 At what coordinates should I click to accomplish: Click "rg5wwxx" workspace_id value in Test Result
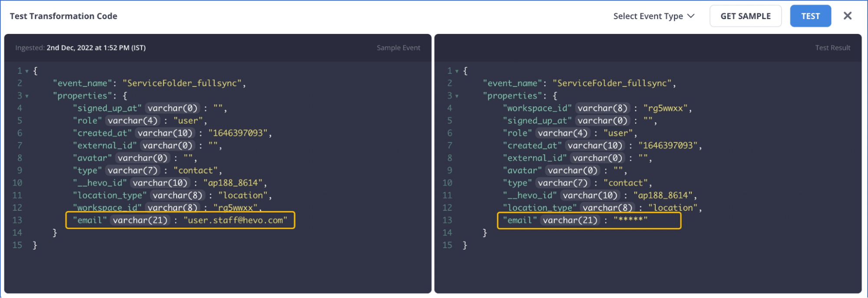coord(665,108)
